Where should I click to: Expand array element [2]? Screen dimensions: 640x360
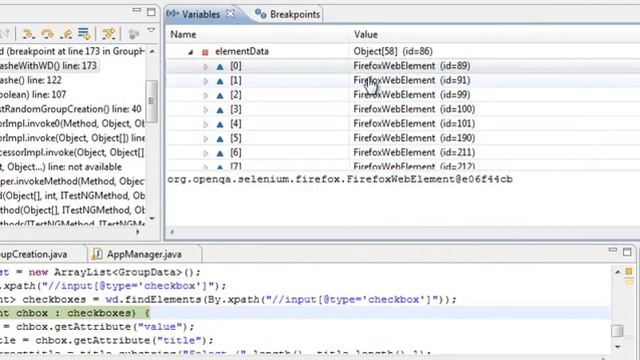click(x=206, y=96)
